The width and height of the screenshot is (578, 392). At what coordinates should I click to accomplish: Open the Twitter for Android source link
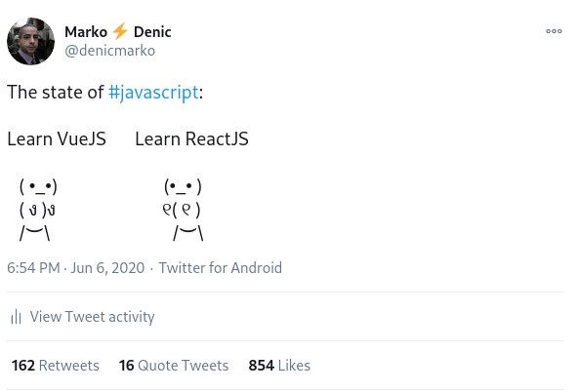pos(220,268)
